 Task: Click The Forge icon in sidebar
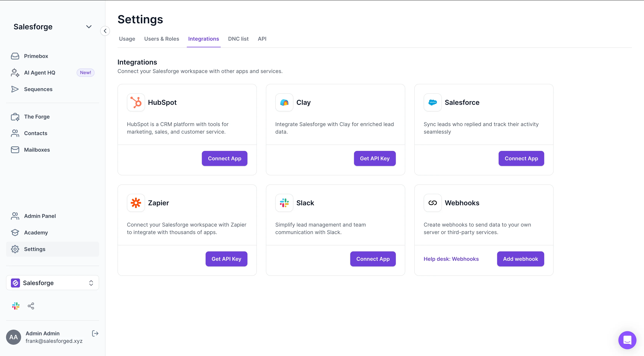[x=15, y=117]
